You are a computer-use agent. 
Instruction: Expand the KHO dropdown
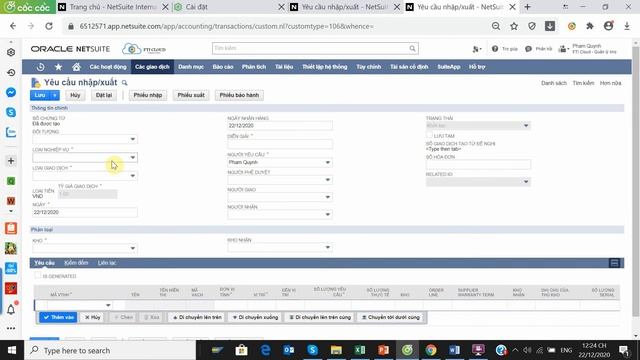coord(133,248)
